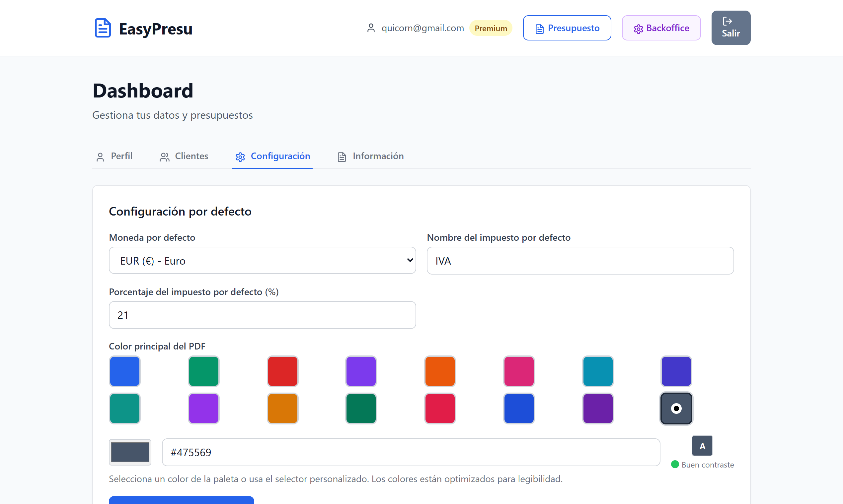Select the emerald green swatch in top row
The image size is (843, 504).
coord(203,371)
